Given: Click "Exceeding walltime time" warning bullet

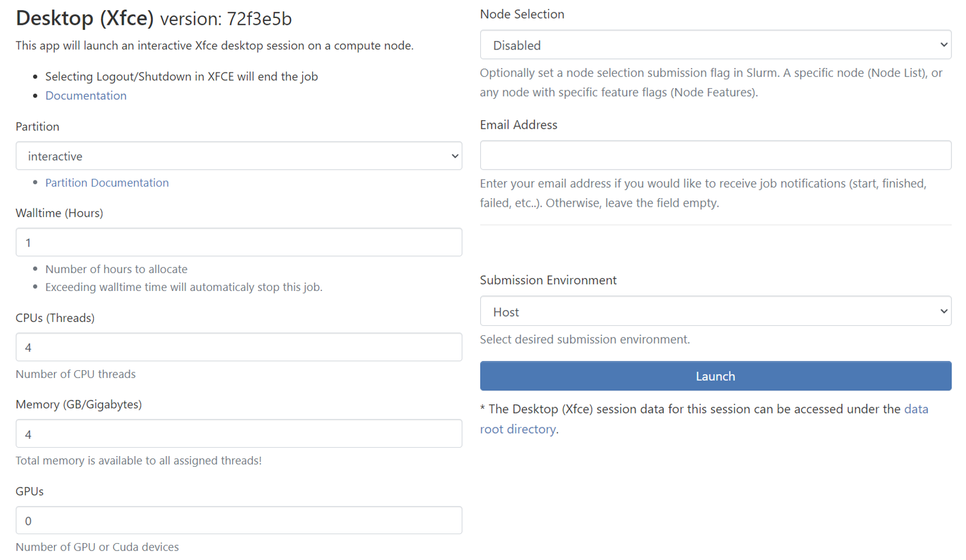Looking at the screenshot, I should (x=184, y=287).
